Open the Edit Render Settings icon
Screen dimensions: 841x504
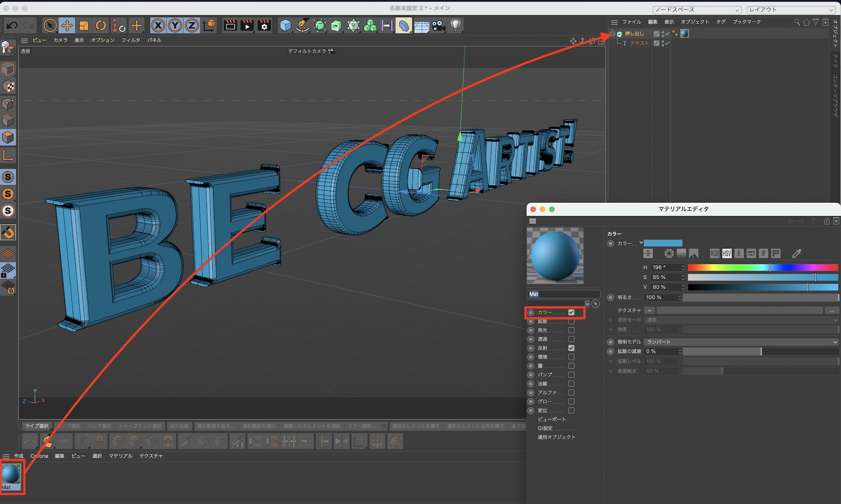coord(264,26)
